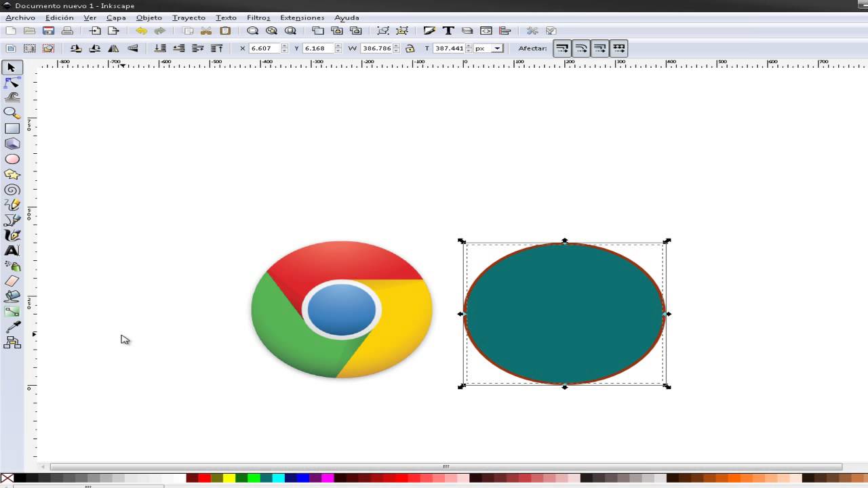Click the W width input field
The height and width of the screenshot is (488, 868).
click(x=377, y=48)
